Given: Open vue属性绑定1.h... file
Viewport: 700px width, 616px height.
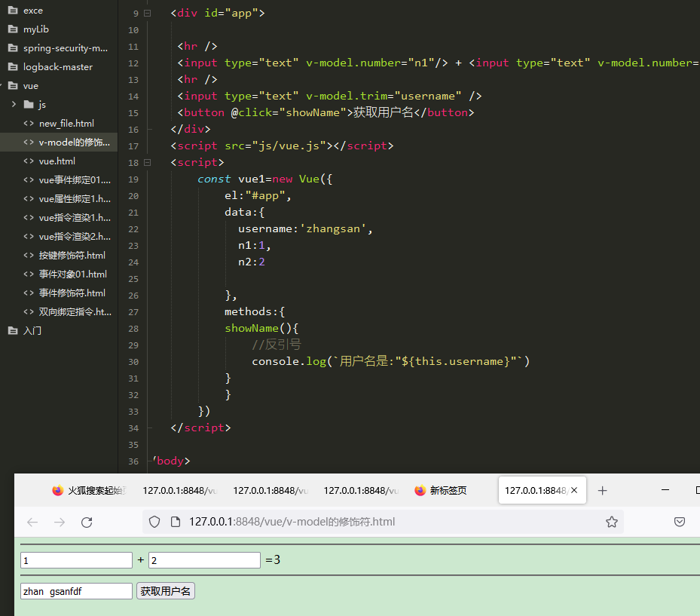Looking at the screenshot, I should click(75, 199).
